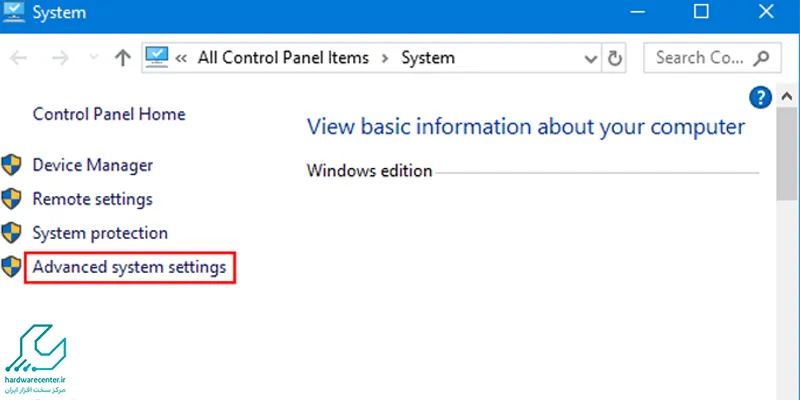Click the vertical scrollbar thumb
Image resolution: width=800 pixels, height=400 pixels.
coord(788,165)
